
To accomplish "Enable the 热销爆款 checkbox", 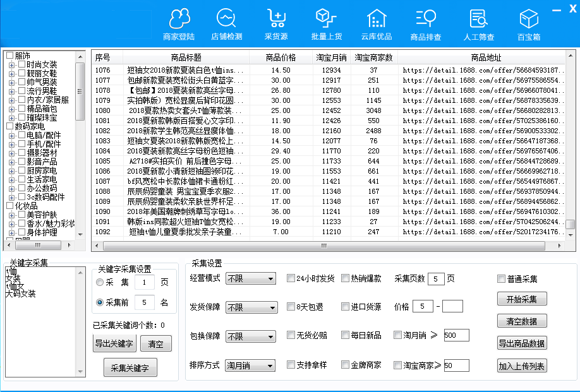I will pyautogui.click(x=345, y=278).
